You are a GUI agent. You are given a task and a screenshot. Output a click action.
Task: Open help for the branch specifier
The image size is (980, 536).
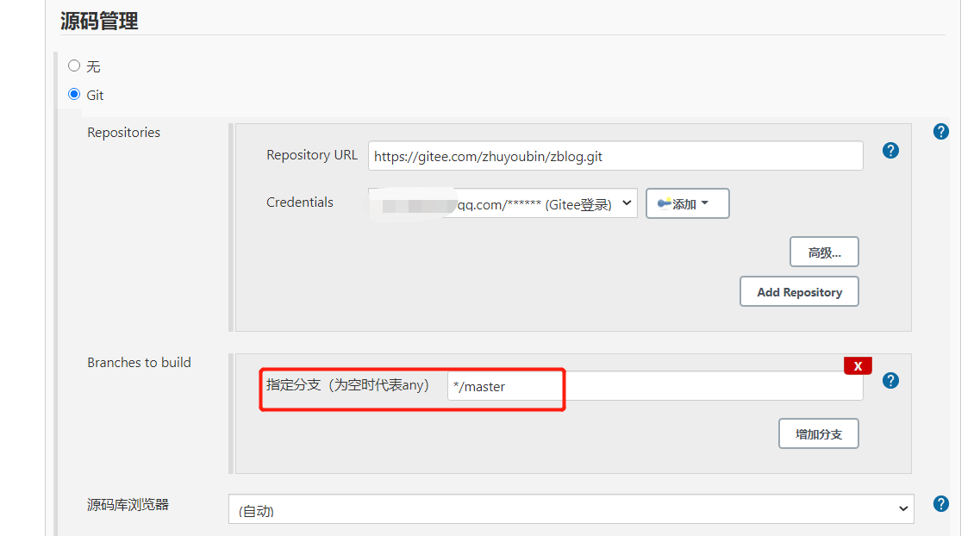point(890,380)
